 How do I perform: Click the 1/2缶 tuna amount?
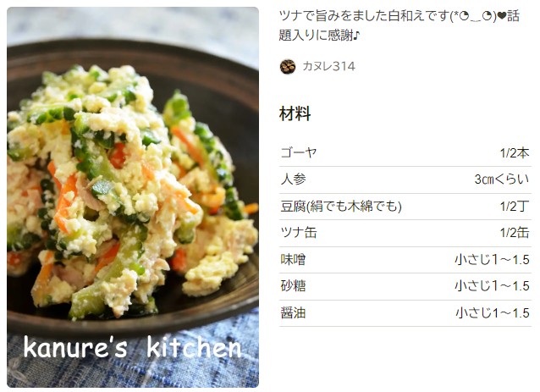(x=515, y=233)
